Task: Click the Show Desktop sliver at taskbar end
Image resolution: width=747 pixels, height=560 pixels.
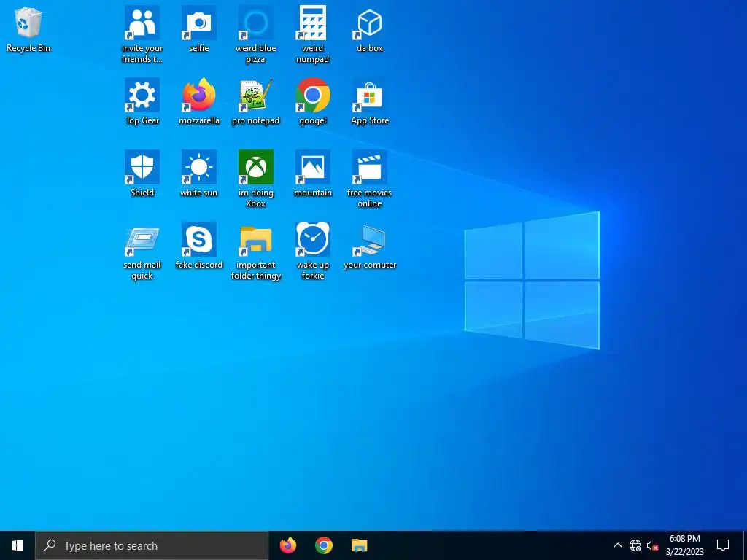Action: click(745, 545)
